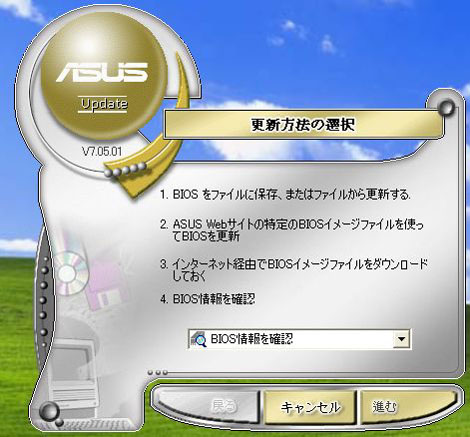Click the 更新方法の選択 title banner
Screen dimensions: 470x437
303,125
